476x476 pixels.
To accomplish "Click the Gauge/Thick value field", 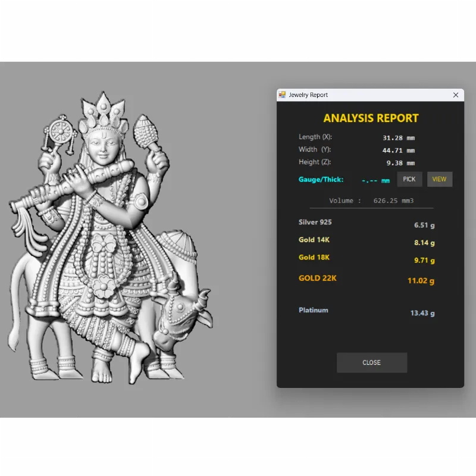I will pos(375,180).
